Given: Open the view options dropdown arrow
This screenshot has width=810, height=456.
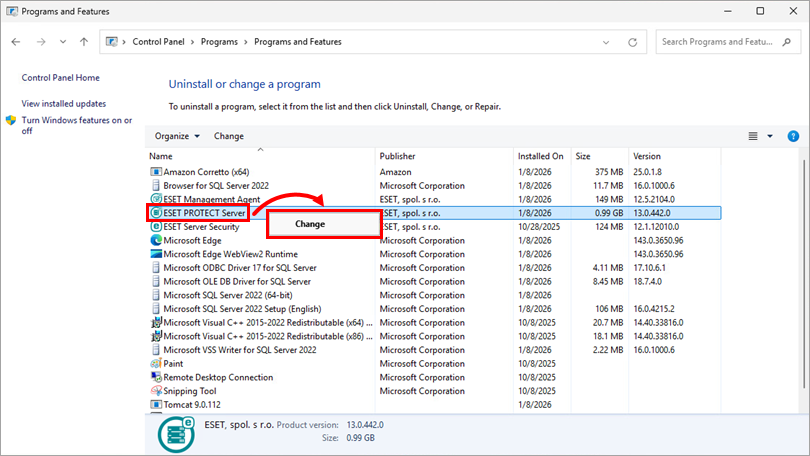Looking at the screenshot, I should coord(770,136).
